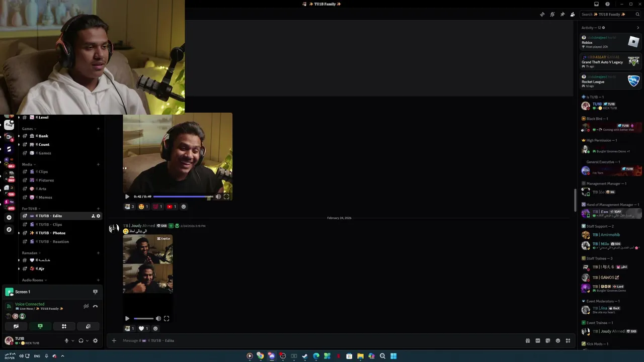Open the emoji picker in message bar

point(557,340)
